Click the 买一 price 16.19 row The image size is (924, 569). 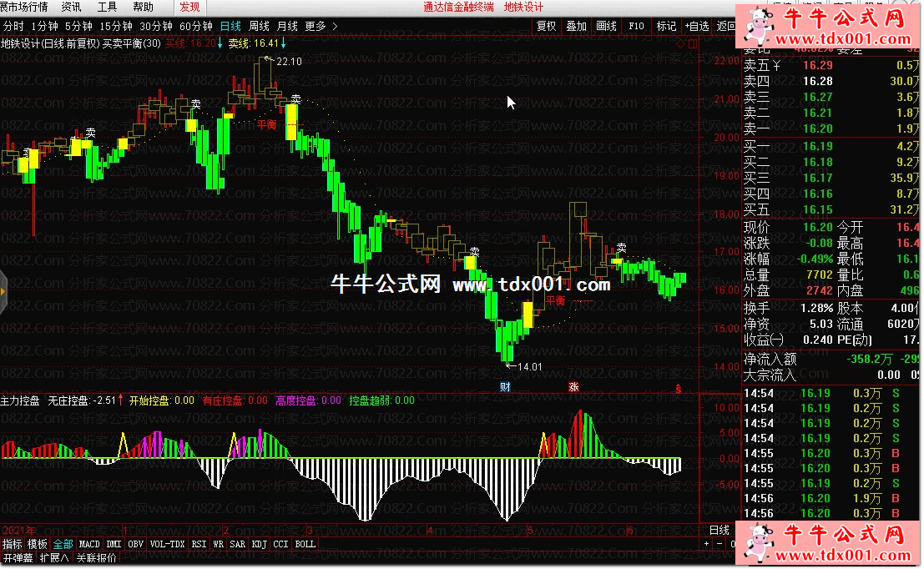[x=833, y=146]
